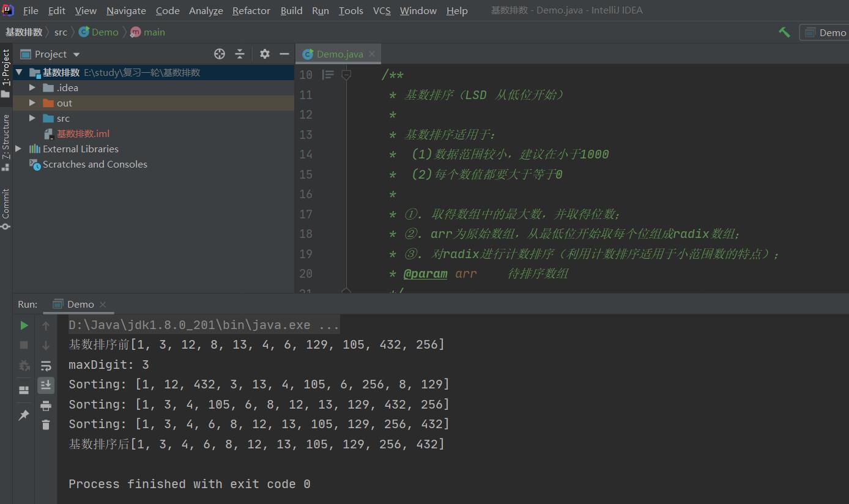Open the Run menu

click(321, 10)
